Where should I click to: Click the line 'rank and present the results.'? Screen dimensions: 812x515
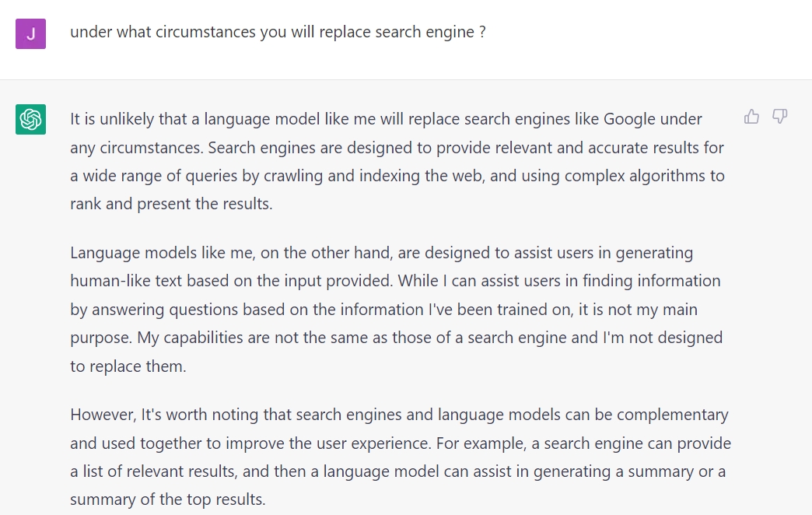tap(171, 204)
